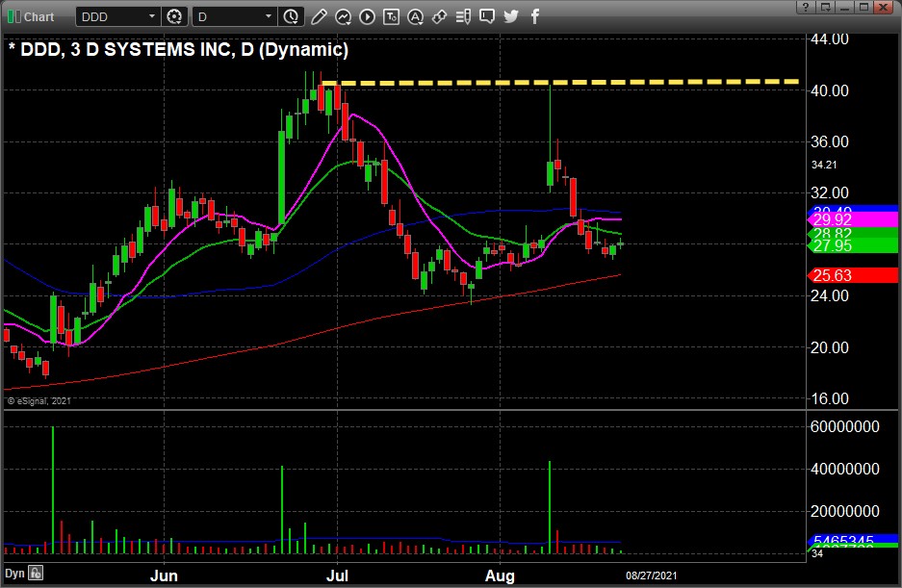This screenshot has height=588, width=902.
Task: Maximize the chart window
Action: pos(863,7)
